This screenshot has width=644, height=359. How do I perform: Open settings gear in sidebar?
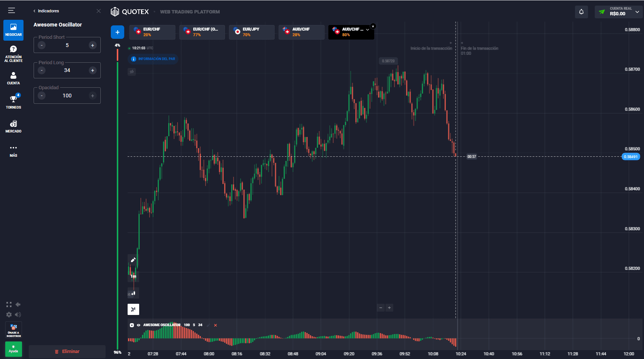point(9,315)
